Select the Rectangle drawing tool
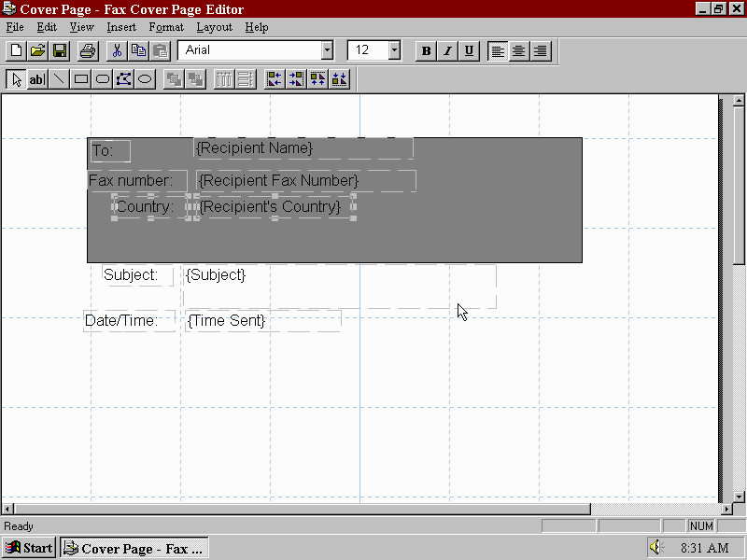747x560 pixels. [x=81, y=79]
